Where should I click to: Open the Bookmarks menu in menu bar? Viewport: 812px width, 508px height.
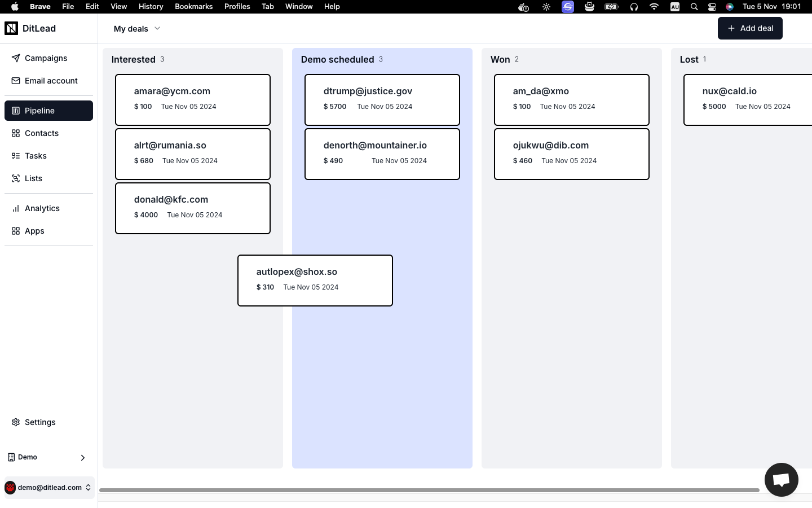(x=193, y=7)
